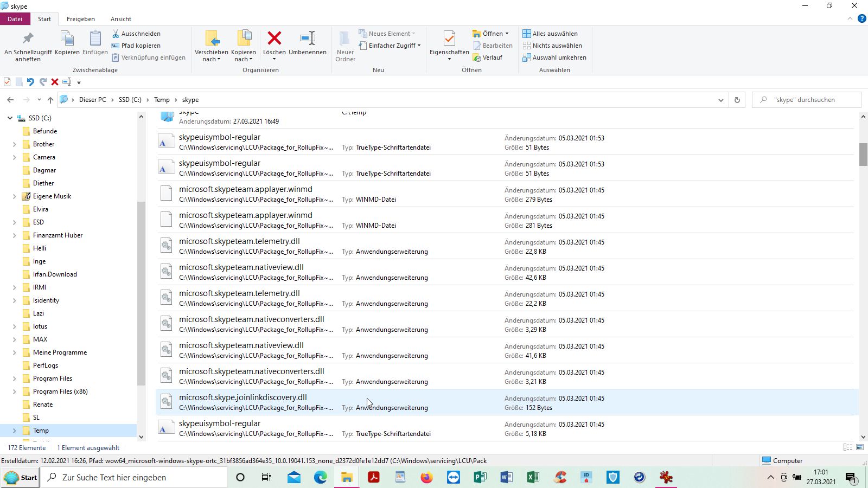Create a Neuer Ordner

[x=345, y=46]
